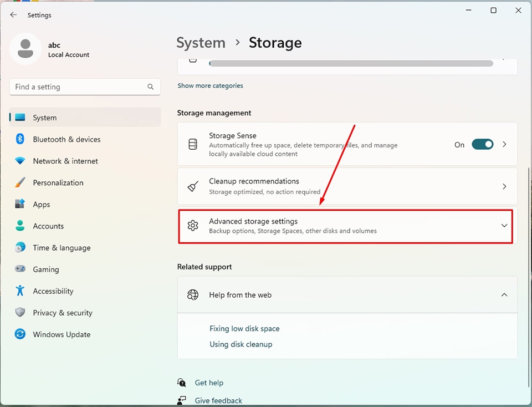Open Fixing low disk space link

(244, 329)
